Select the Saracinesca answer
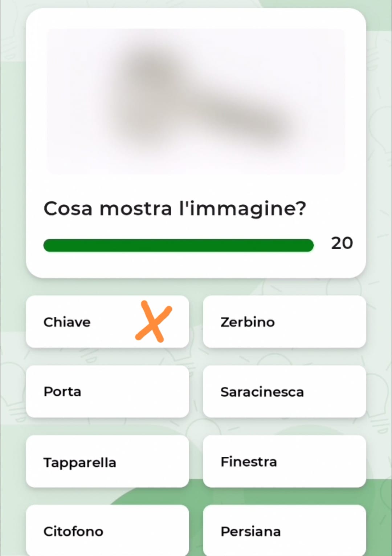Screen dimensions: 392x556 284,392
